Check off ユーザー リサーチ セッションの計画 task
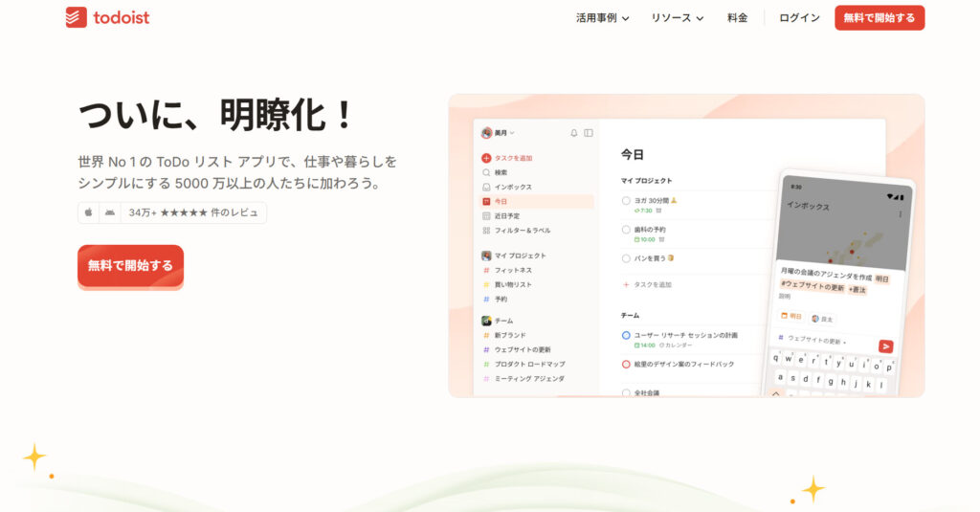The width and height of the screenshot is (980, 512). [626, 335]
